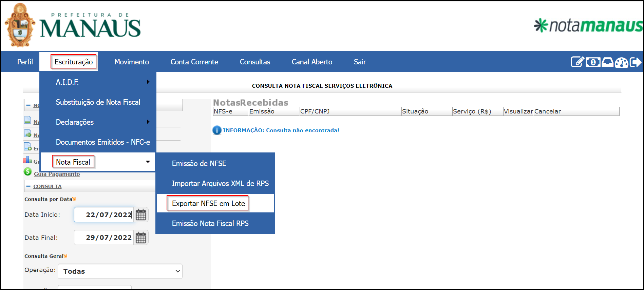
Task: Expand the Declarações submenu arrow
Action: click(148, 122)
